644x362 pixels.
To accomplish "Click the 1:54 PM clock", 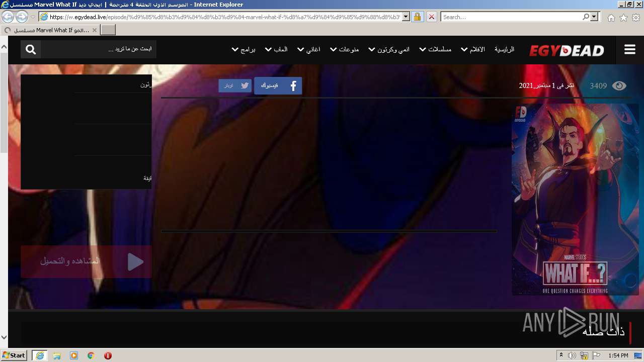I will [618, 355].
